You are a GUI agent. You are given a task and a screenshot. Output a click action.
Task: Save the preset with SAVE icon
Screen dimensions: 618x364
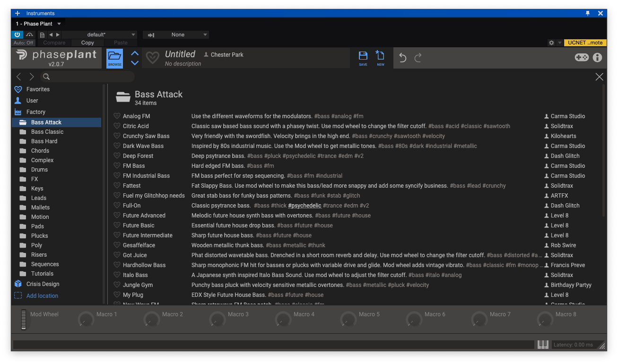(363, 58)
